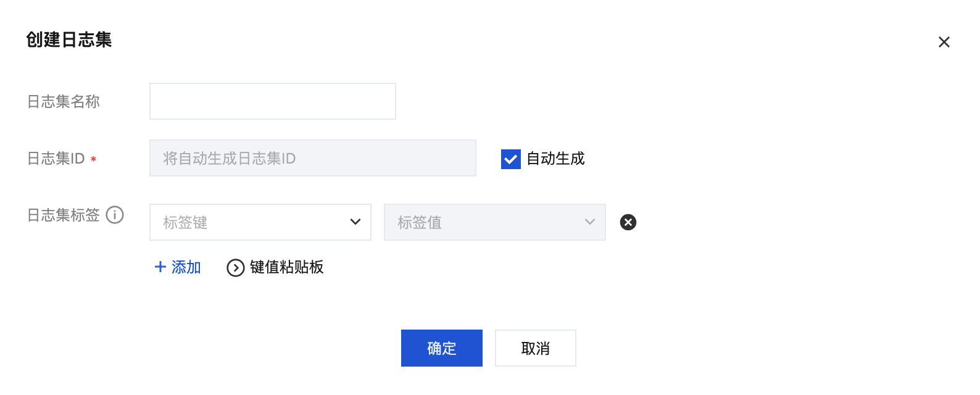Close the 创建日志集 dialog with X
980x395 pixels.
click(x=944, y=42)
